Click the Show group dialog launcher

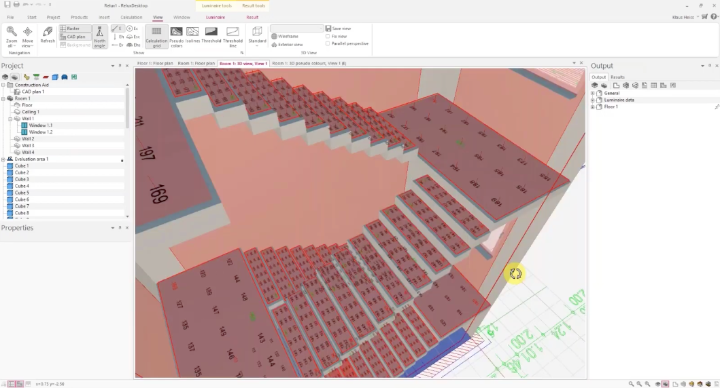click(x=242, y=53)
